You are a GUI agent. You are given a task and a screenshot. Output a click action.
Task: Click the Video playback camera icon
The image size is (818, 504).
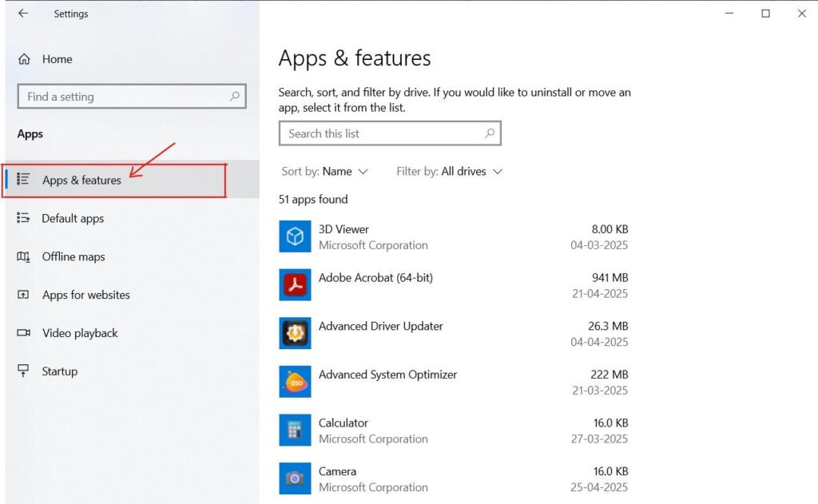click(23, 332)
